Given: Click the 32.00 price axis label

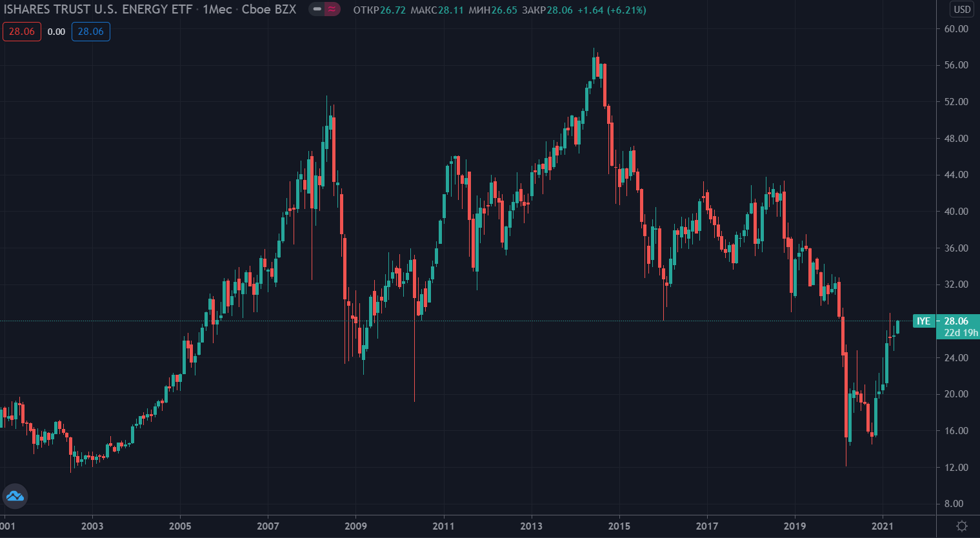Looking at the screenshot, I should (956, 284).
